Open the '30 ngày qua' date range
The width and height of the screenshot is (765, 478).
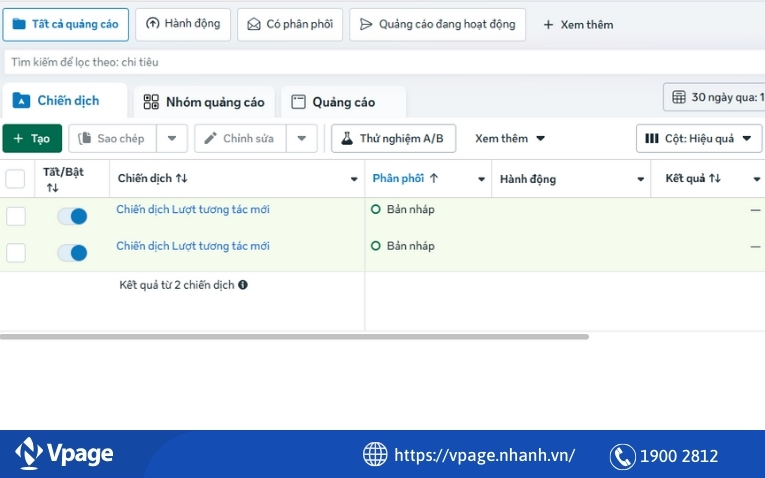pyautogui.click(x=714, y=97)
